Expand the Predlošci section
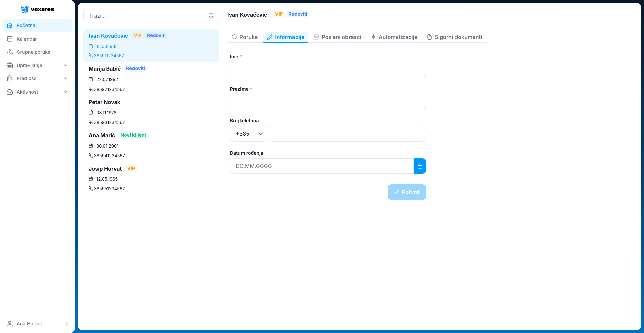 (x=37, y=78)
